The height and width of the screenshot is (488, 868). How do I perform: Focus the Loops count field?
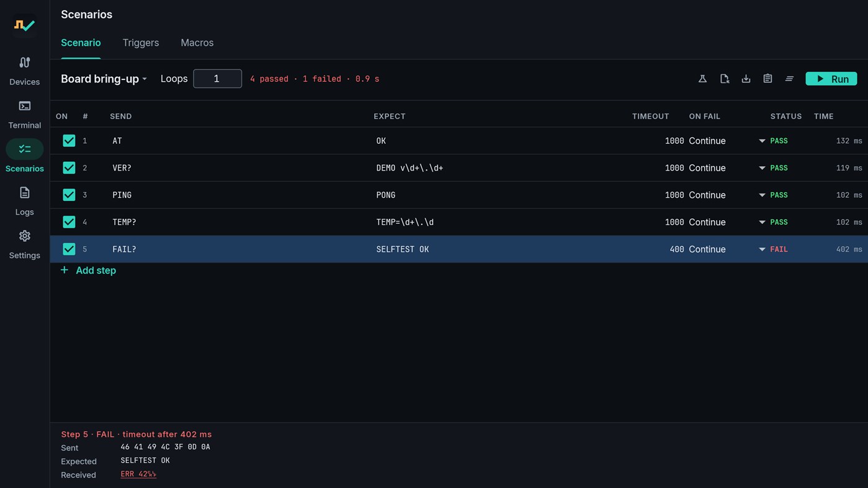pyautogui.click(x=217, y=79)
